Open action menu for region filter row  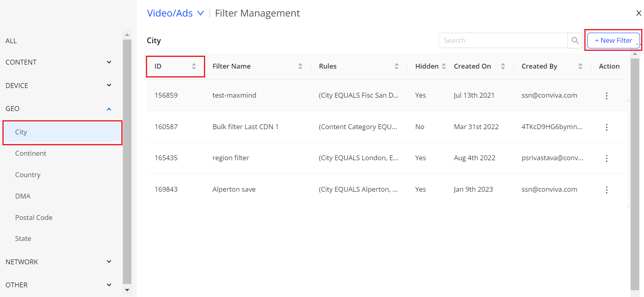coord(607,158)
